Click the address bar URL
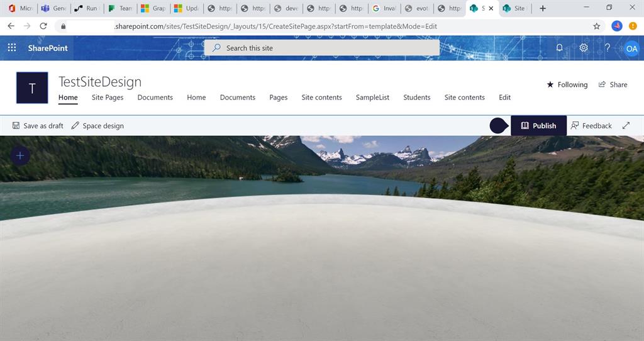644x341 pixels. pyautogui.click(x=275, y=26)
